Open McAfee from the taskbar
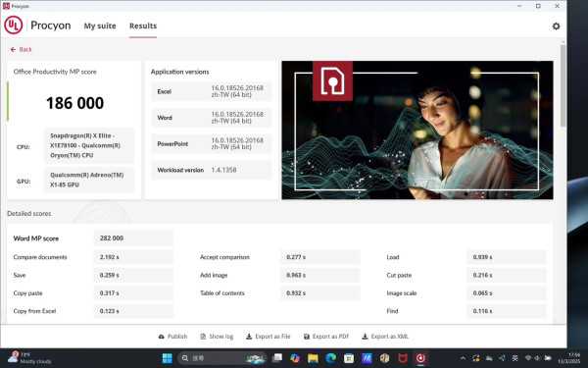Screen dimensions: 588x368 (x=403, y=358)
